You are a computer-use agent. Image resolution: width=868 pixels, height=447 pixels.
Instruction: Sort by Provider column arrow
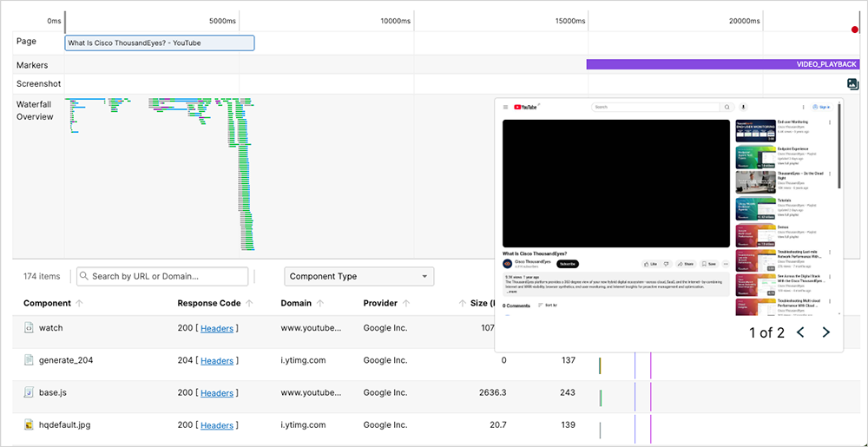(x=406, y=303)
